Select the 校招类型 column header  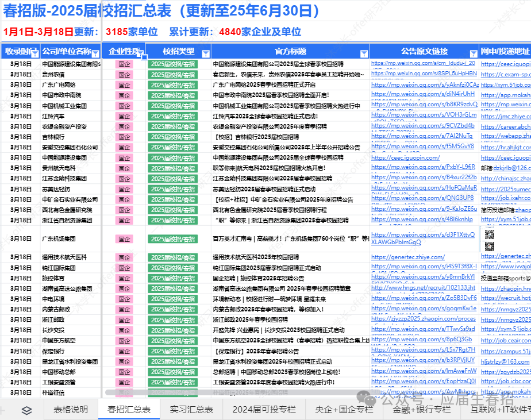pyautogui.click(x=179, y=51)
